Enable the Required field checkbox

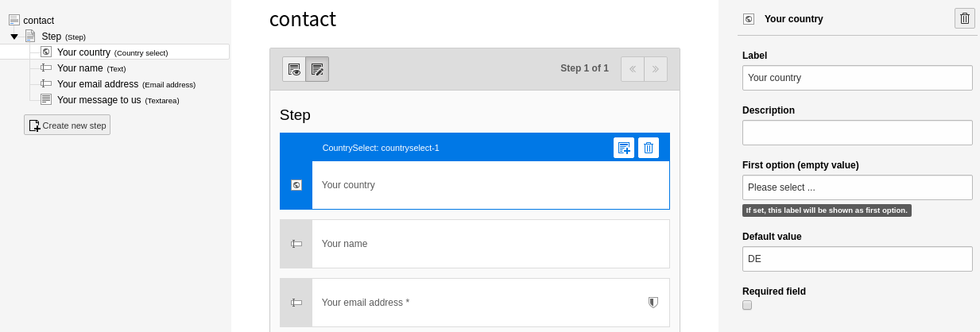point(747,305)
